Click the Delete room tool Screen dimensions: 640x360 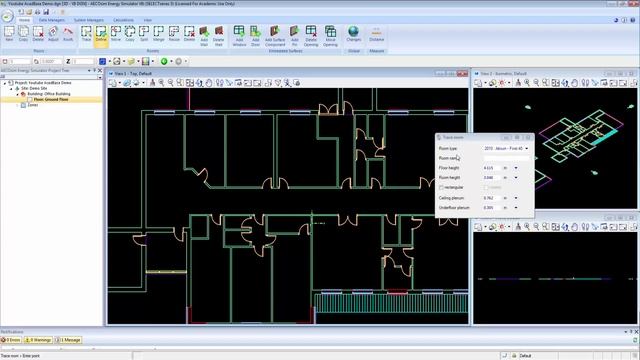point(189,34)
